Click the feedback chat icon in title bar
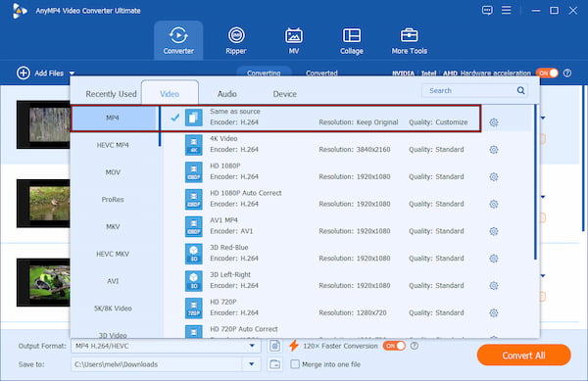Viewport: 588px width, 381px height. point(487,10)
